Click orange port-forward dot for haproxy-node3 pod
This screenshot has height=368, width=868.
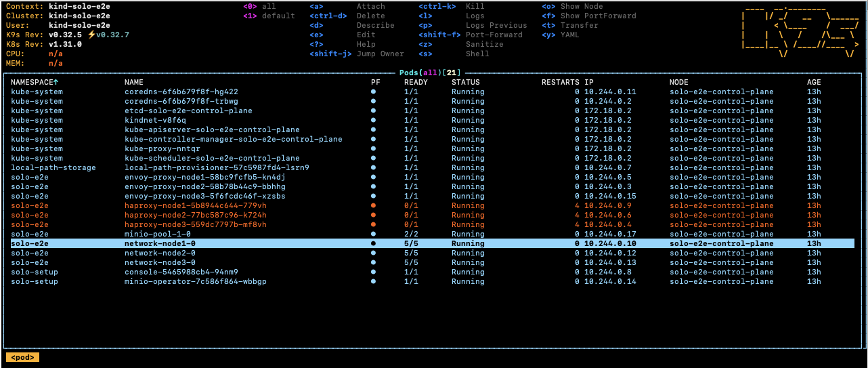click(373, 224)
